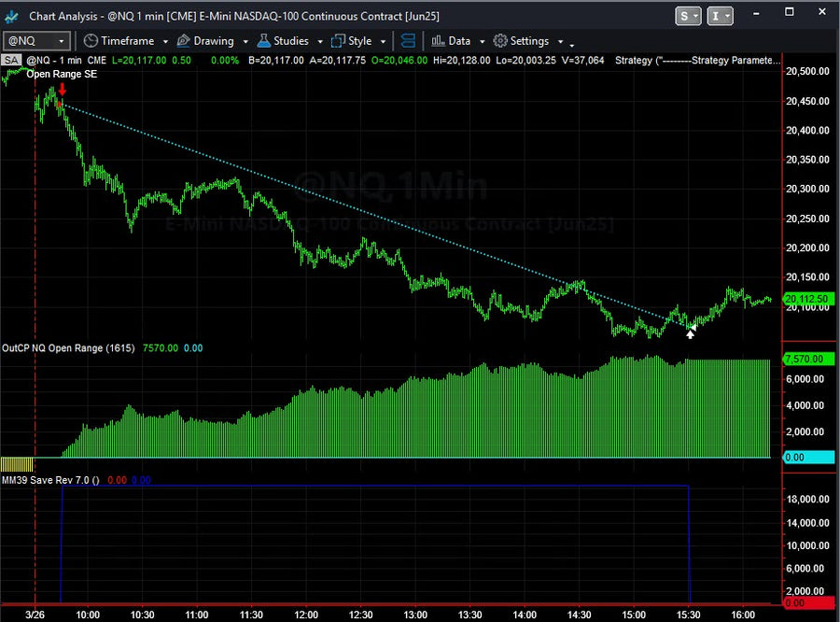Click the 20,500.00 price axis label
This screenshot has width=840, height=622.
(807, 71)
